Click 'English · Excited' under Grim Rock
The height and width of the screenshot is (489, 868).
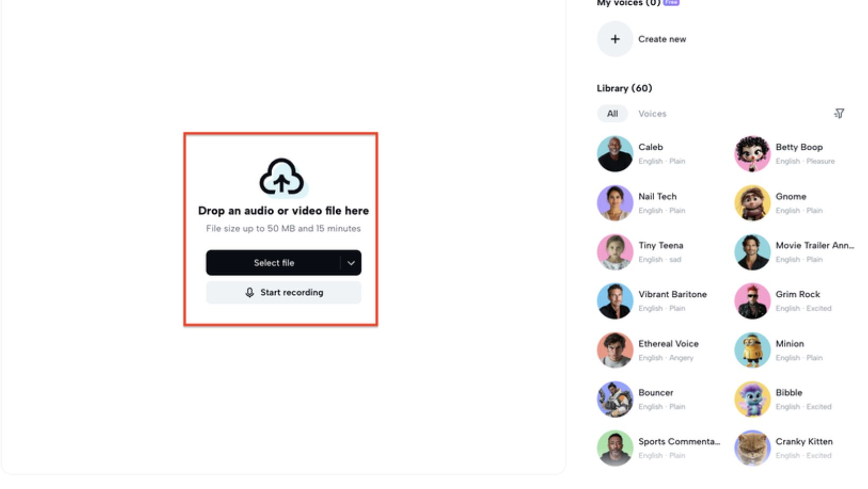point(803,309)
